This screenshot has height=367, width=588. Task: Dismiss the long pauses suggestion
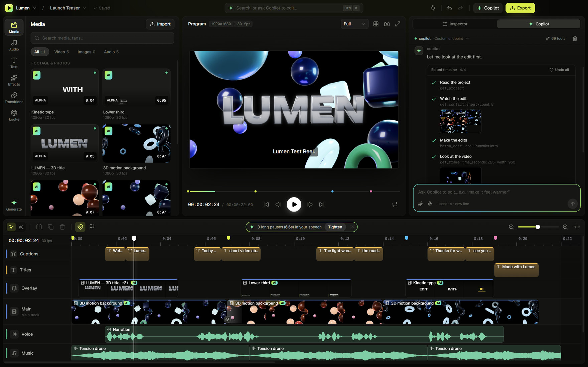[x=352, y=227]
